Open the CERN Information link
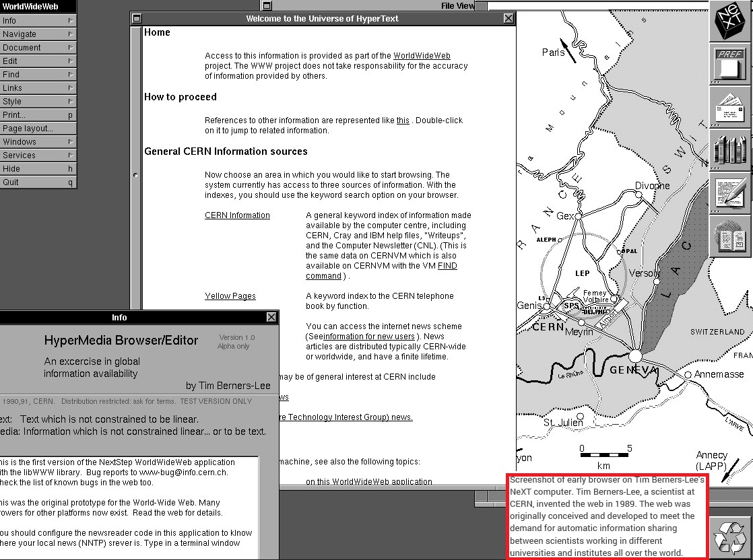The image size is (753, 560). [x=237, y=215]
